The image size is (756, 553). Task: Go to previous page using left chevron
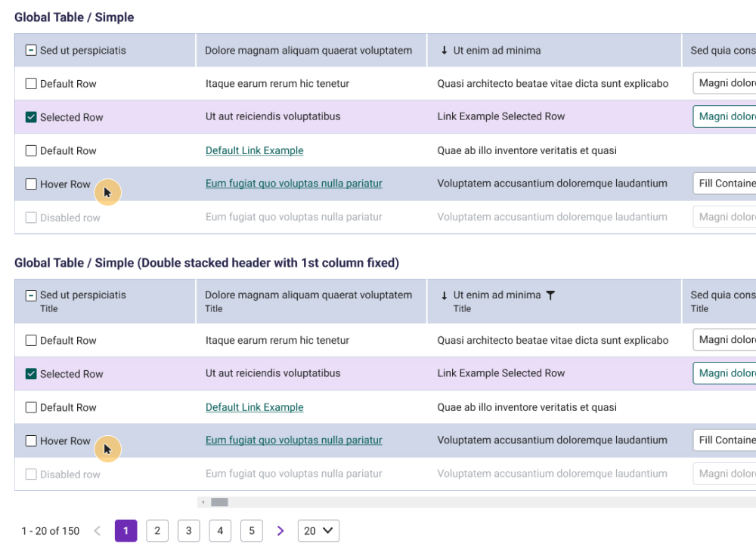(x=97, y=531)
